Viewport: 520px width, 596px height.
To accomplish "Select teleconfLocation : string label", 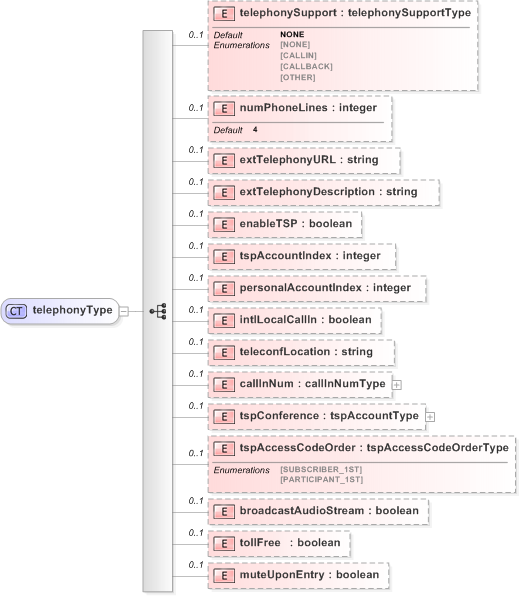I will click(x=306, y=351).
